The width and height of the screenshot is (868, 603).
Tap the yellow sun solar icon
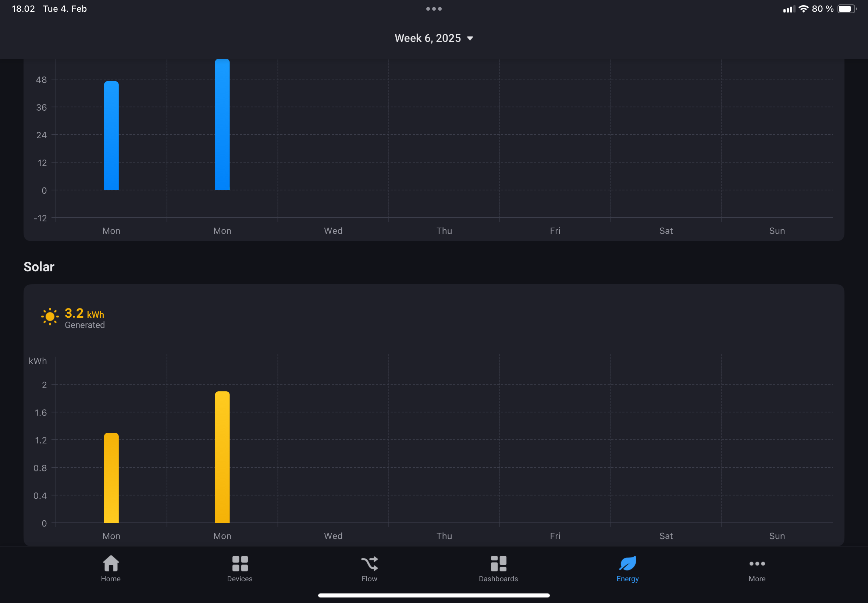click(50, 317)
